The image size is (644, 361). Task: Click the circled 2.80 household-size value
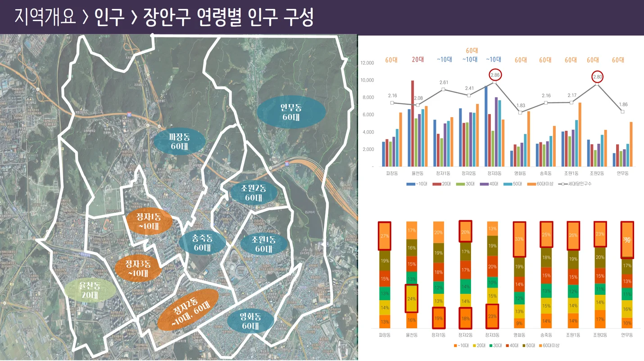pyautogui.click(x=597, y=77)
